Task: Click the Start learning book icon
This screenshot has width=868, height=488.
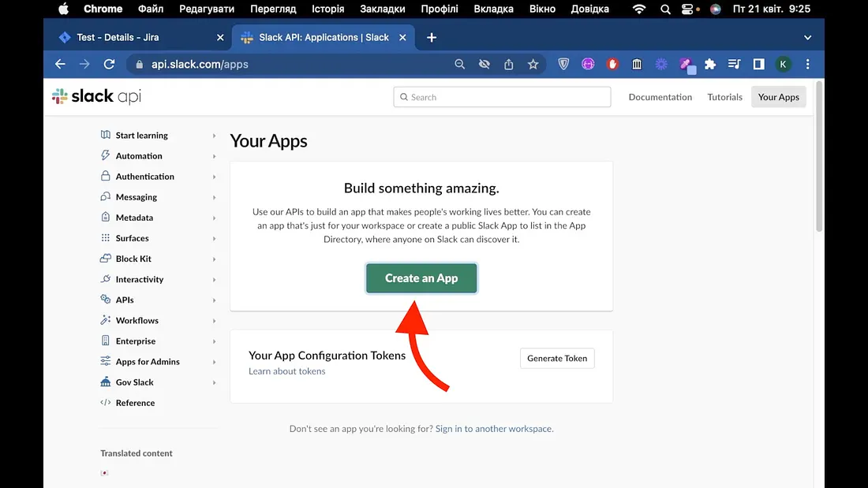Action: pos(105,135)
